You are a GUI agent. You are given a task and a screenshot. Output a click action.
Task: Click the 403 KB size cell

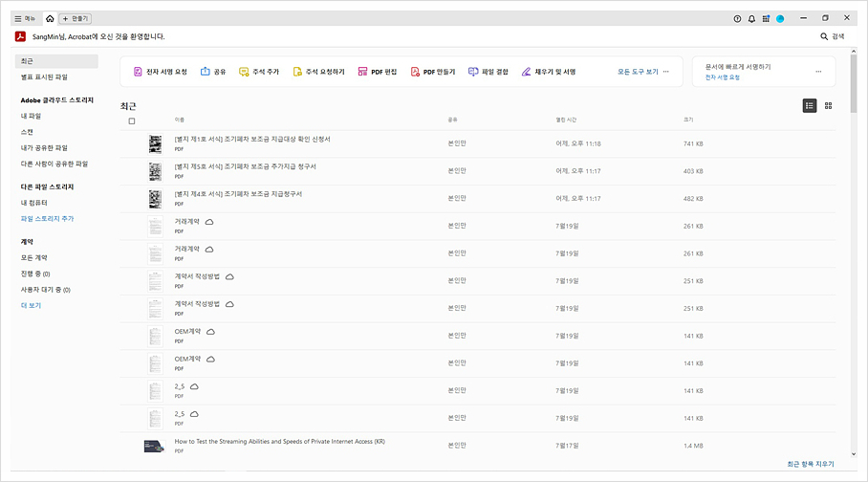click(693, 172)
